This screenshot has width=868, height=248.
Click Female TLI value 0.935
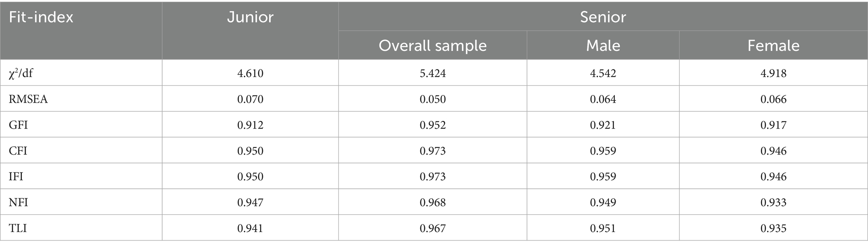point(773,228)
